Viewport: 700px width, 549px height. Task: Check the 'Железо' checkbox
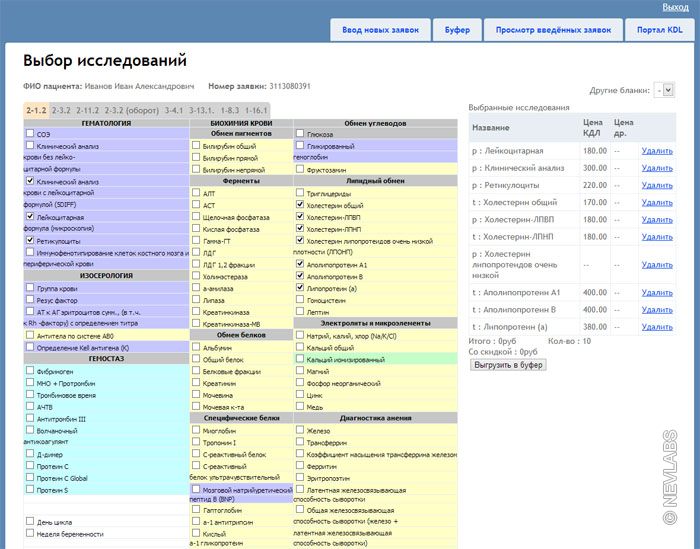click(300, 430)
